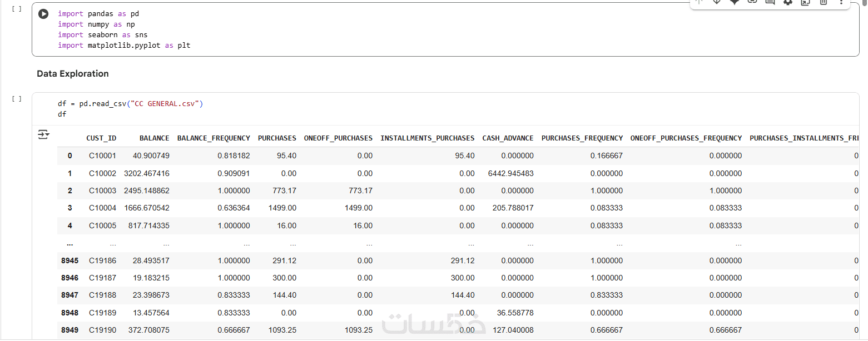Click the BALANCE column header
Viewport: 868px width, 341px height.
pos(155,138)
